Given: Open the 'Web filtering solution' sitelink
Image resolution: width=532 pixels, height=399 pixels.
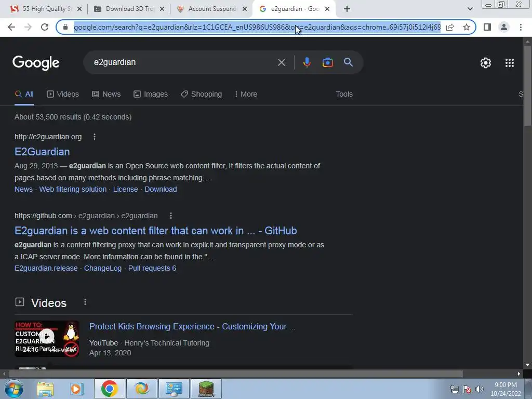Looking at the screenshot, I should pos(73,189).
